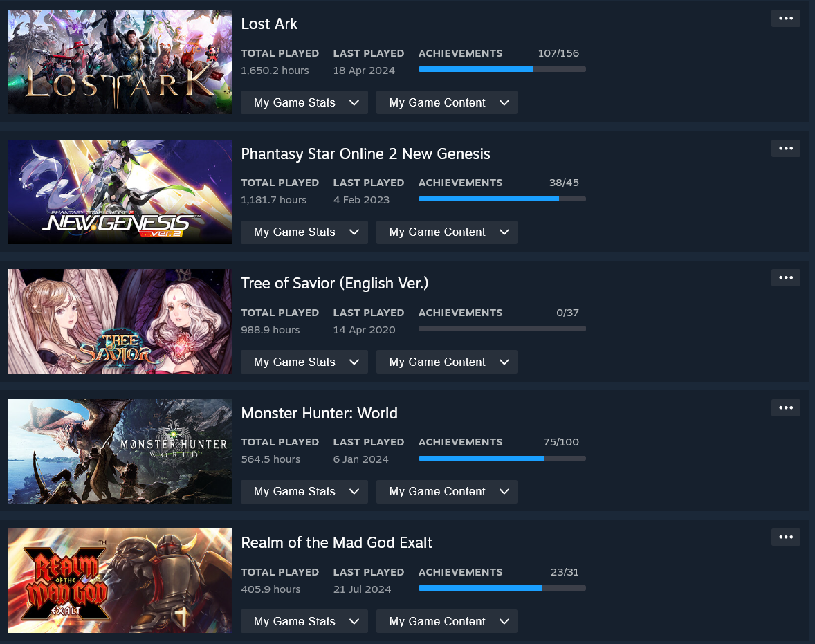Open the three-dot menu for Lost Ark
This screenshot has height=644, width=815.
[785, 19]
